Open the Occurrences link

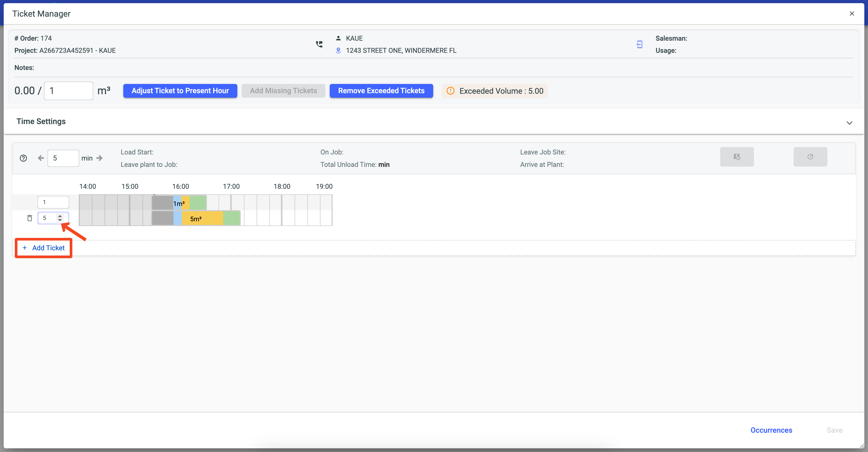click(771, 430)
